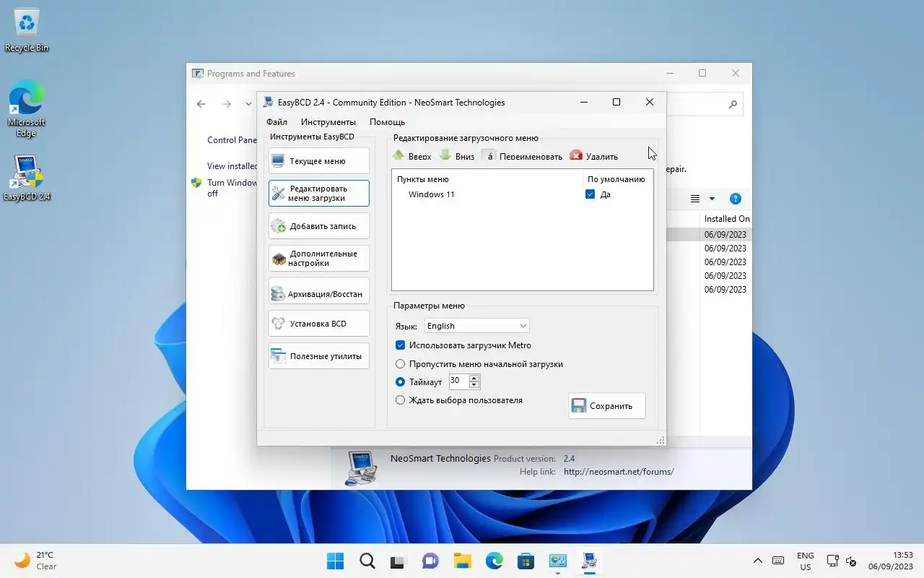This screenshot has width=924, height=578.
Task: Open the Инструменты menu
Action: (x=328, y=122)
